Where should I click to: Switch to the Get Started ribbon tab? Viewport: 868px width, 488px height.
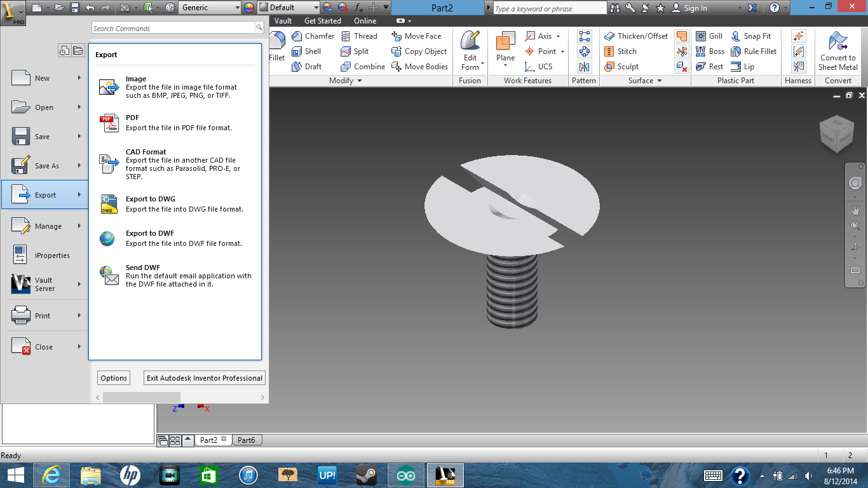coord(323,21)
